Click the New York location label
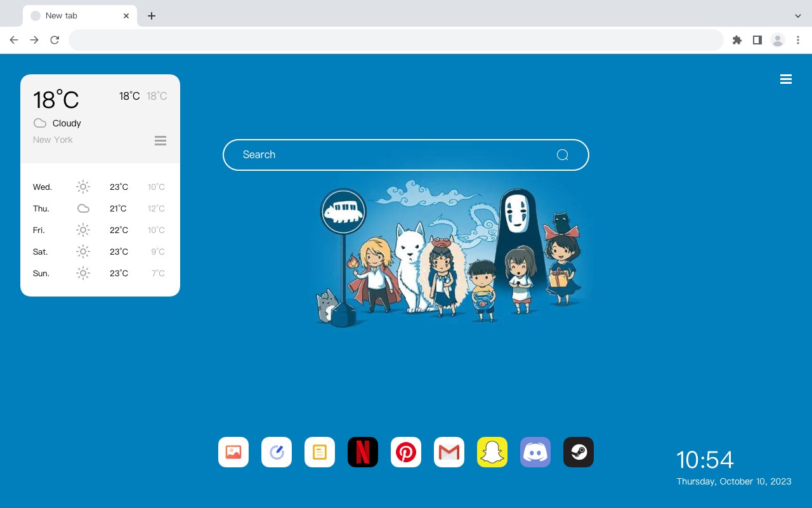The width and height of the screenshot is (812, 508). (53, 140)
